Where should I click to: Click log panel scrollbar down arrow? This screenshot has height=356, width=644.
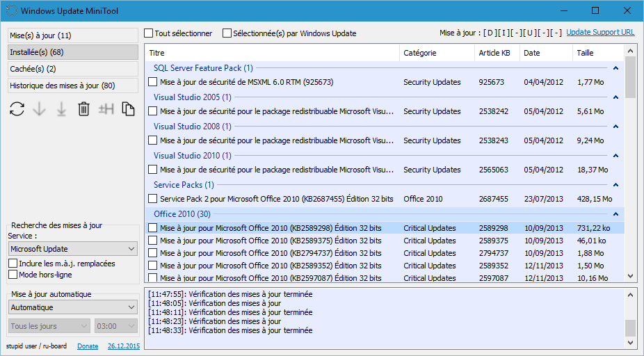tap(631, 343)
